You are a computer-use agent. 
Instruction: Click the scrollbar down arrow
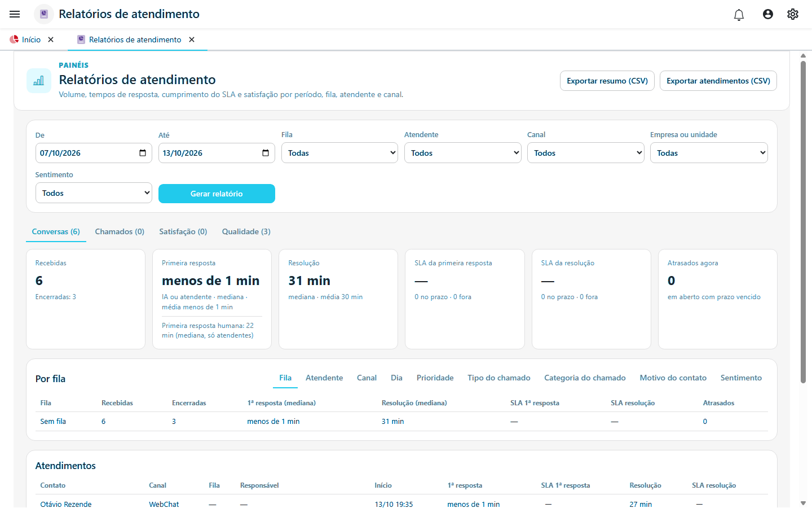point(803,503)
